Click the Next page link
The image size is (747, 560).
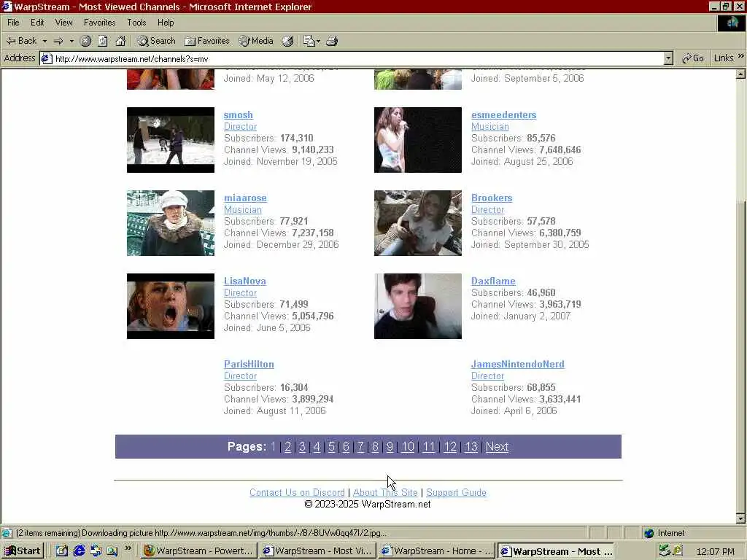pos(497,447)
